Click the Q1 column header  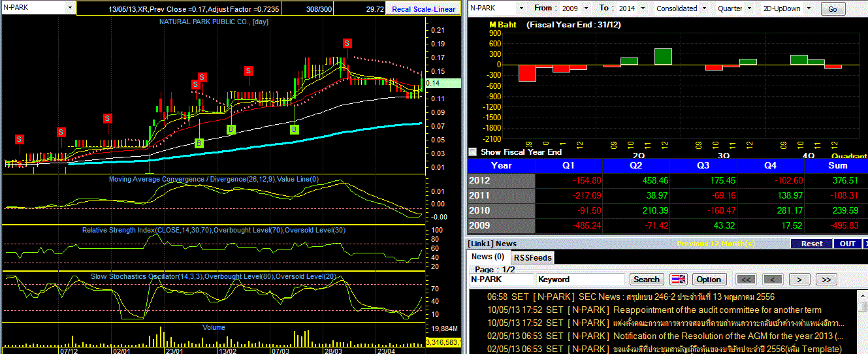[x=569, y=165]
